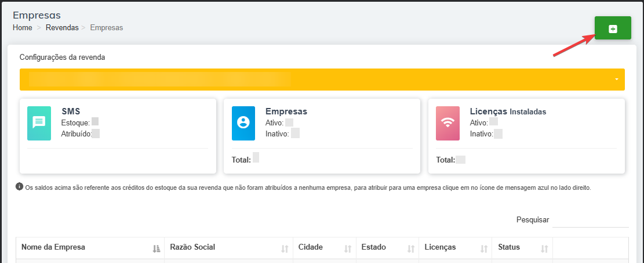Click the SMS message icon
644x263 pixels.
tap(39, 122)
